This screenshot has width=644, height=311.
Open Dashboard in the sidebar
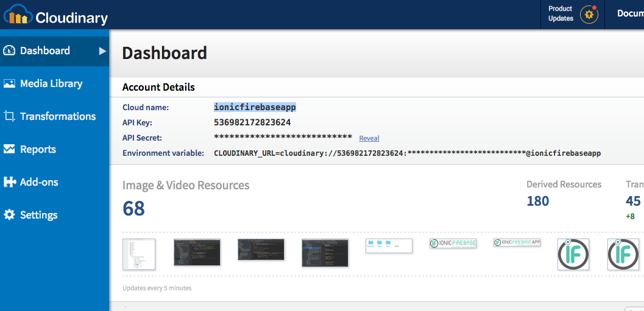click(55, 51)
